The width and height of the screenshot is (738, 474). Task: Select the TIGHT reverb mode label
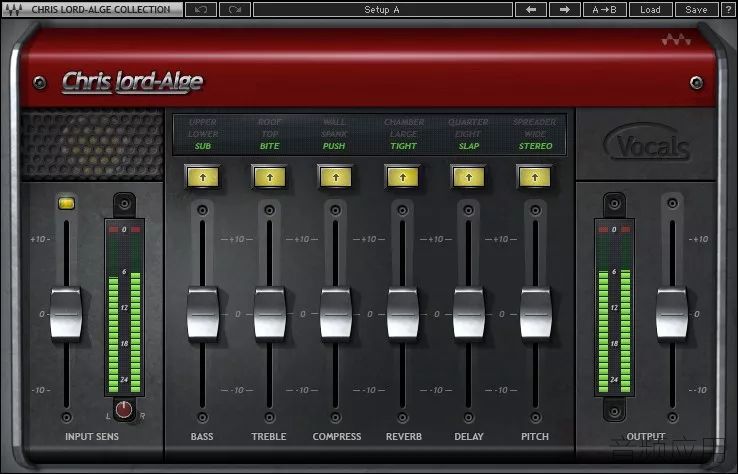tap(403, 146)
